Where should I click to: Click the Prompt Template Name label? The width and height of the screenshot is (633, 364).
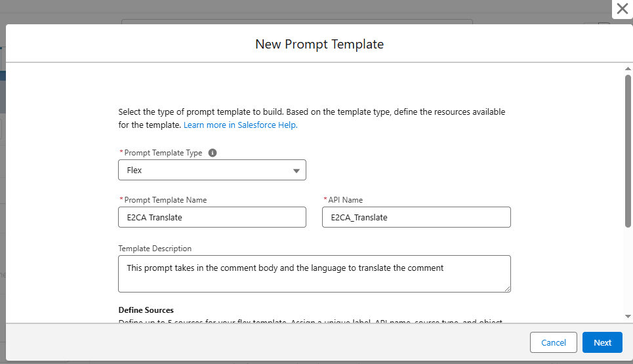click(165, 200)
